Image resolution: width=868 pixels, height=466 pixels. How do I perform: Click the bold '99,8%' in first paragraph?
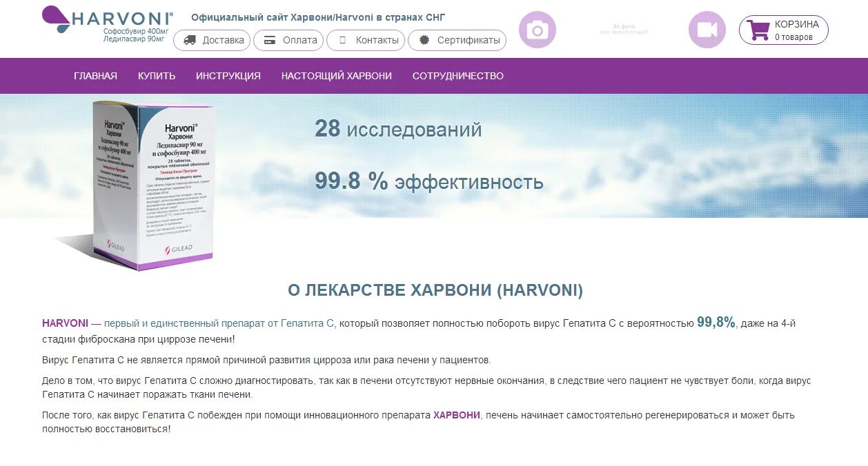pyautogui.click(x=716, y=322)
